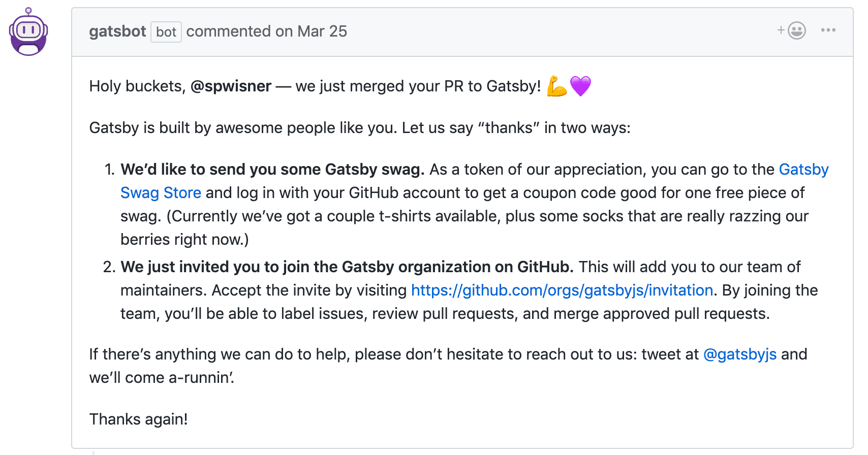The image size is (868, 455).
Task: Visit the gatsbyjs organization invitation URL
Action: click(562, 290)
